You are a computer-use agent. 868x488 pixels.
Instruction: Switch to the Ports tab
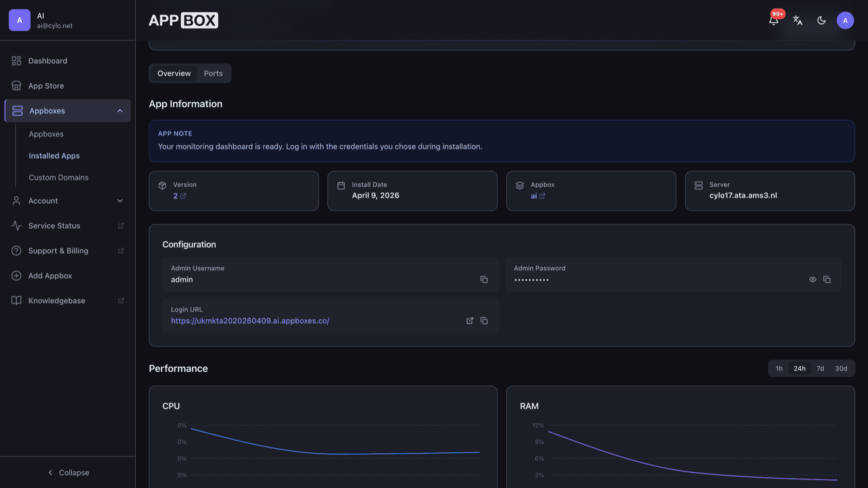point(213,73)
